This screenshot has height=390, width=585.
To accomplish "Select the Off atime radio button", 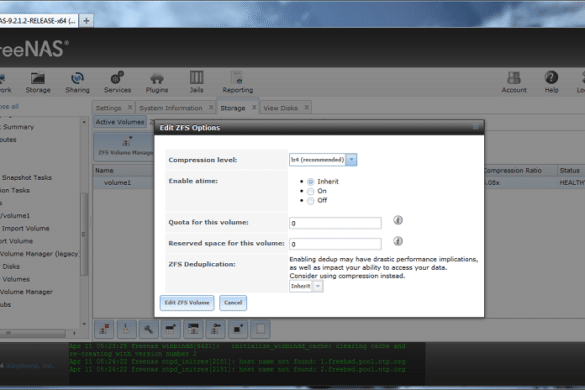I will click(310, 201).
